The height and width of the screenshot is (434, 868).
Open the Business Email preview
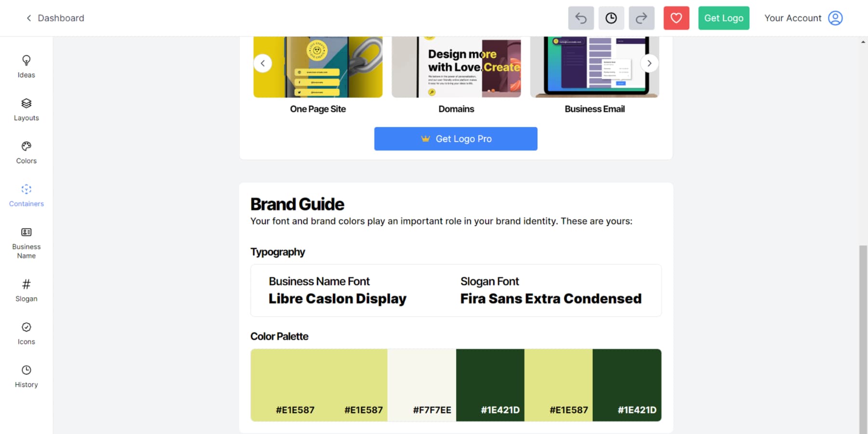click(x=595, y=68)
